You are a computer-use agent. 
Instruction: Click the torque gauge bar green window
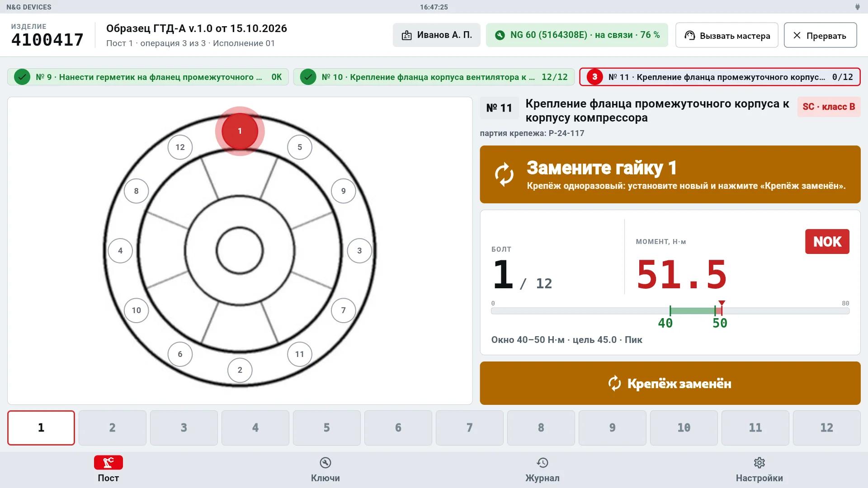click(x=693, y=311)
